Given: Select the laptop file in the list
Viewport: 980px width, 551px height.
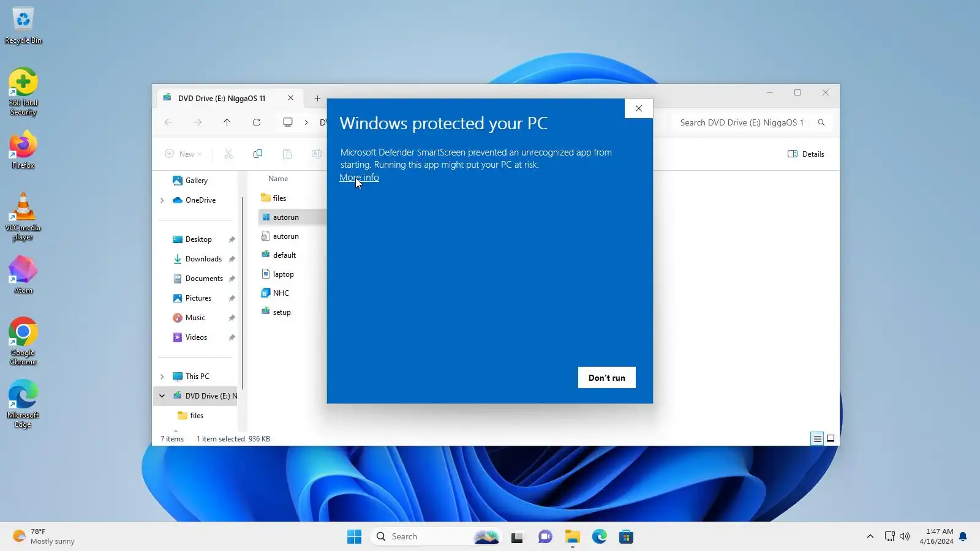Looking at the screenshot, I should 277,274.
